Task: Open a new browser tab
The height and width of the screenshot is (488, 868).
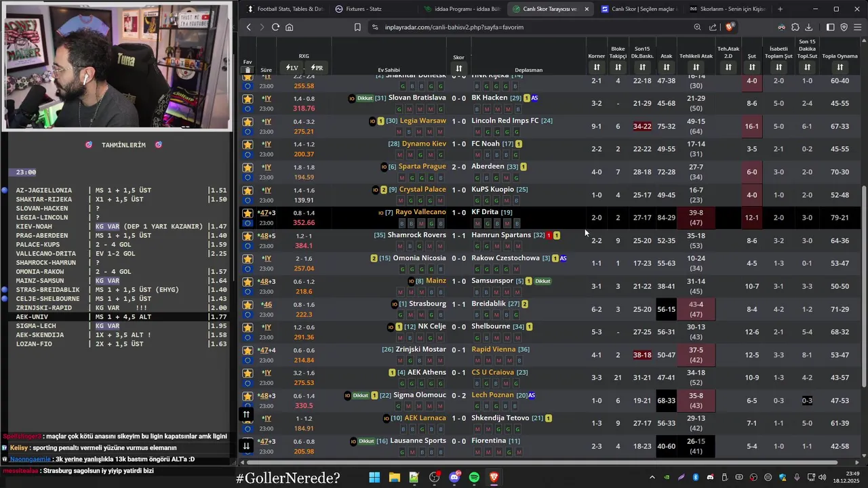Action: point(780,9)
